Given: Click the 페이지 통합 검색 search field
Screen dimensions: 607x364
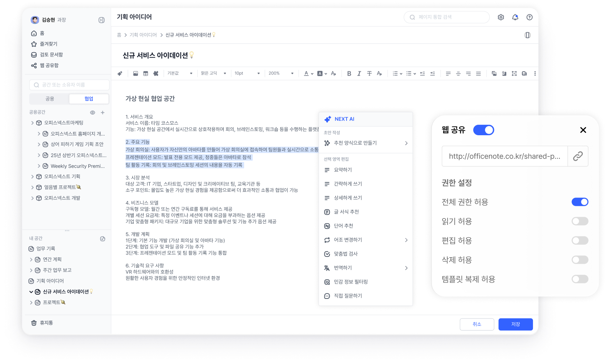Looking at the screenshot, I should pos(446,17).
